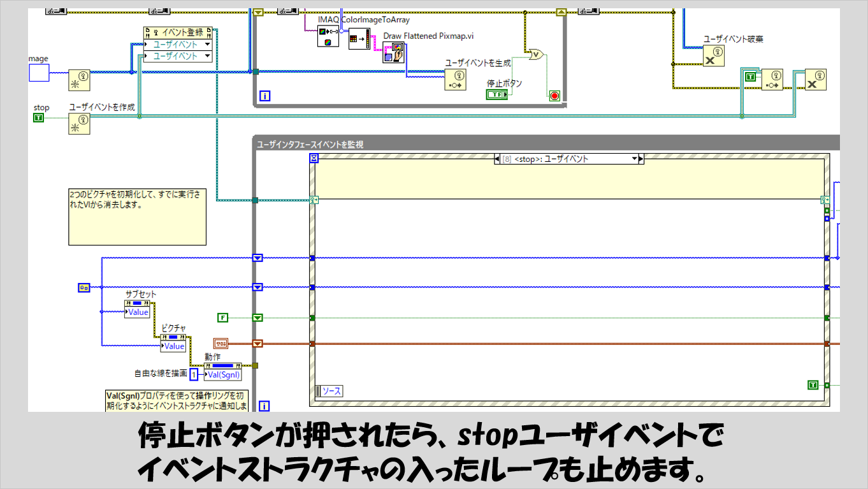Toggle the stop boolean constant at left
The height and width of the screenshot is (489, 868).
pos(39,118)
